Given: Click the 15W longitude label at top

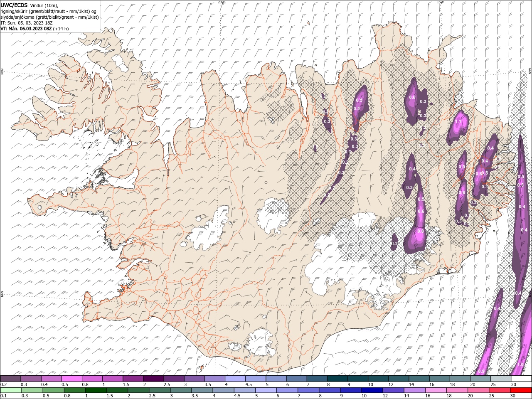Looking at the screenshot, I should (x=440, y=2).
